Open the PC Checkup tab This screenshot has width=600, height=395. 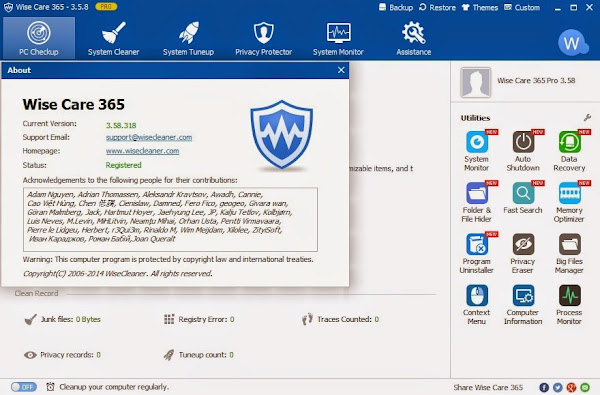coord(39,38)
